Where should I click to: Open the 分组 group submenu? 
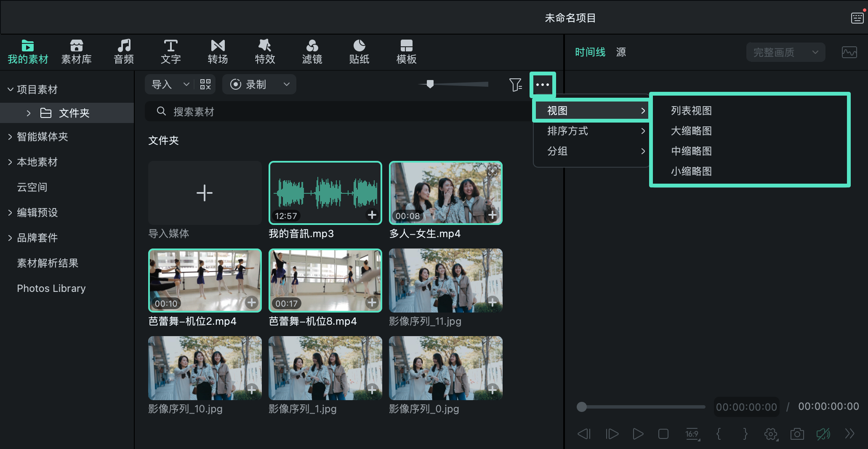591,151
